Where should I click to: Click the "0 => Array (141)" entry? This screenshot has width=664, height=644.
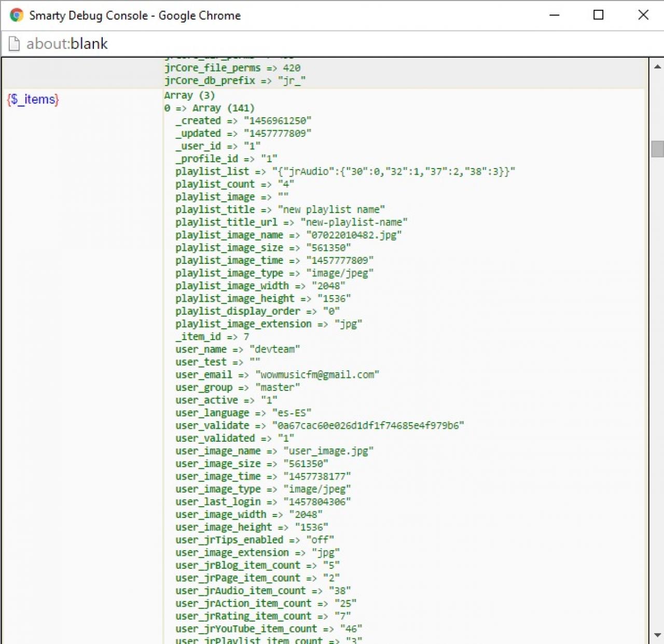[x=209, y=108]
